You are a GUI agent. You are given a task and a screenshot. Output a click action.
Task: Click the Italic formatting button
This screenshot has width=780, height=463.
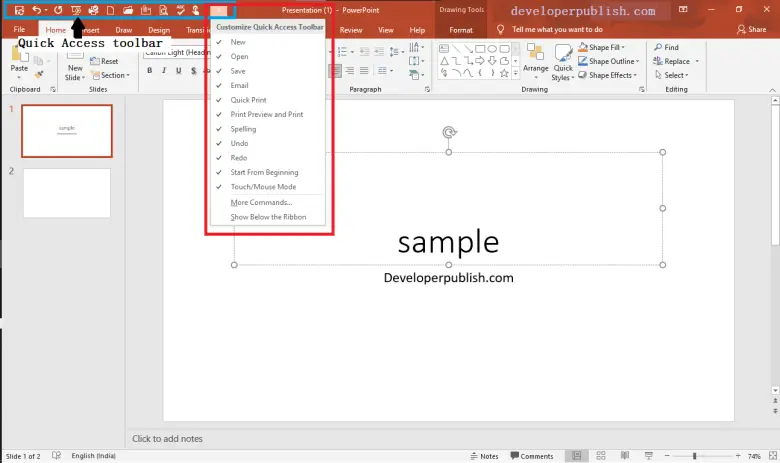click(x=164, y=71)
